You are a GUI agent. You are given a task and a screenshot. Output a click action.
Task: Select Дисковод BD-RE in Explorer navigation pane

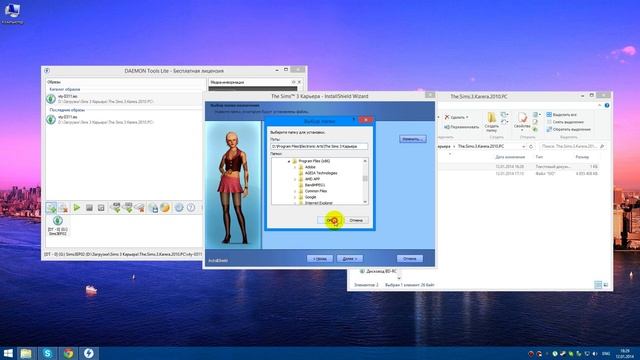378,271
